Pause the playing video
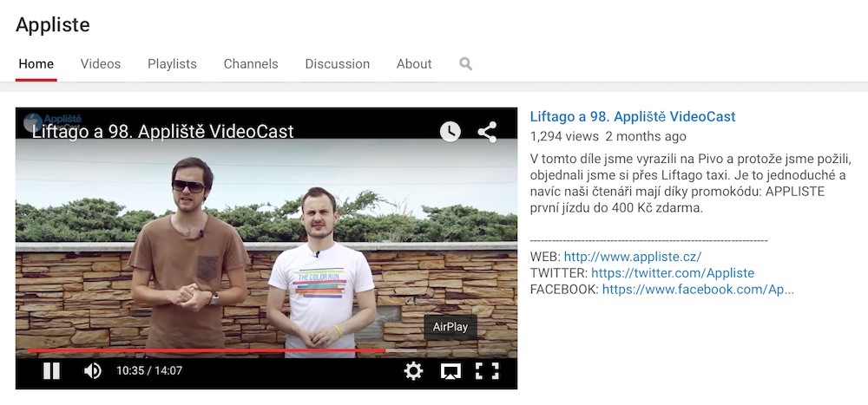 pos(51,371)
